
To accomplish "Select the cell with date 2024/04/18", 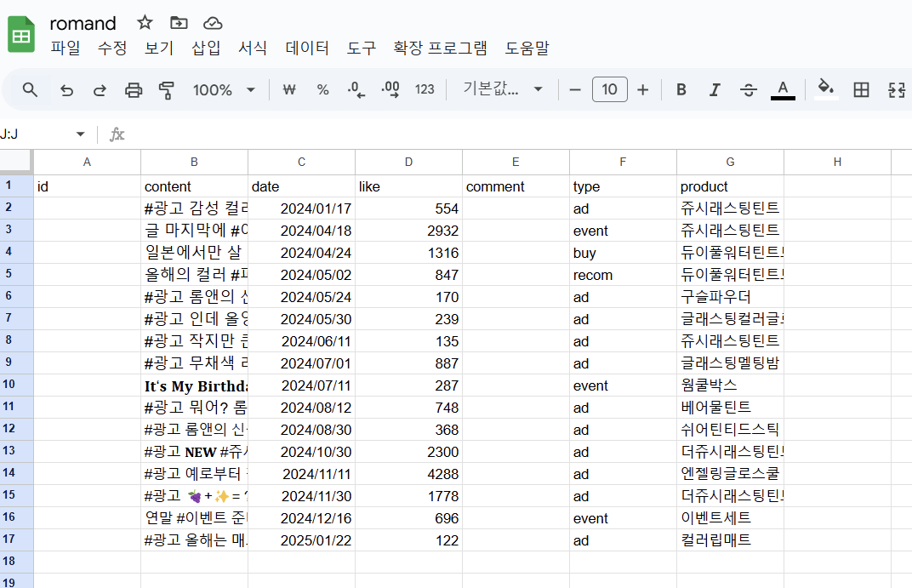I will pos(301,231).
